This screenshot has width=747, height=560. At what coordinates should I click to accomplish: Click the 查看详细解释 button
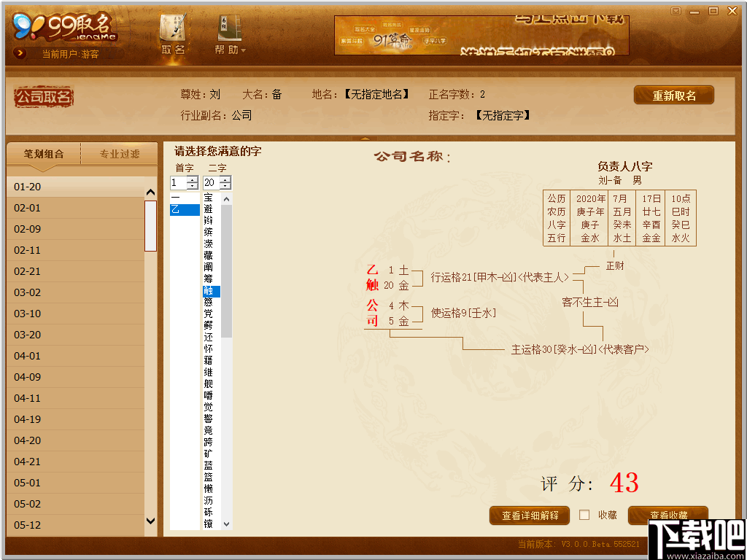coord(530,516)
